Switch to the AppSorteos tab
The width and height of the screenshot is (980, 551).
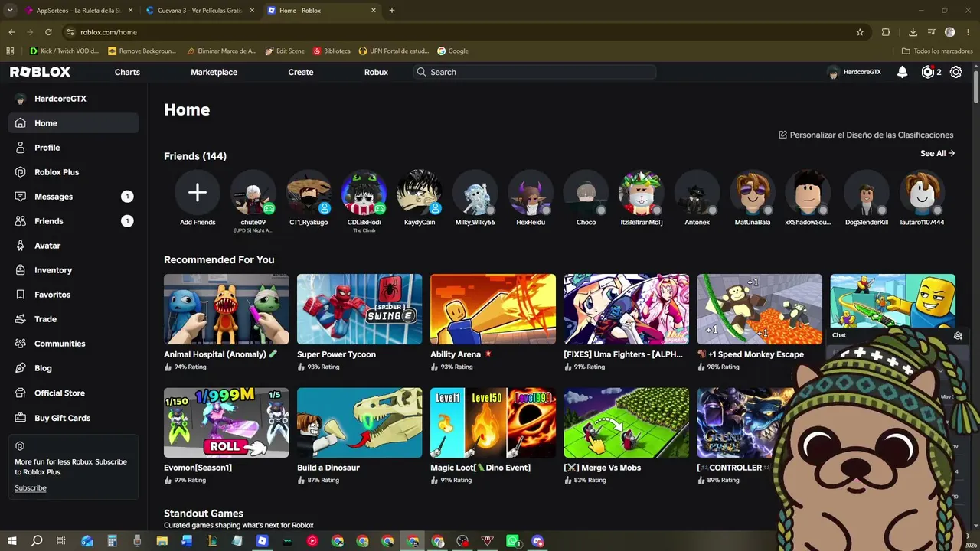(x=79, y=11)
